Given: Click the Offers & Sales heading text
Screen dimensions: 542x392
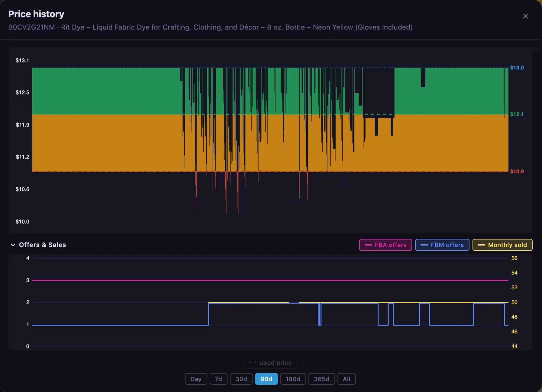Looking at the screenshot, I should pos(42,245).
